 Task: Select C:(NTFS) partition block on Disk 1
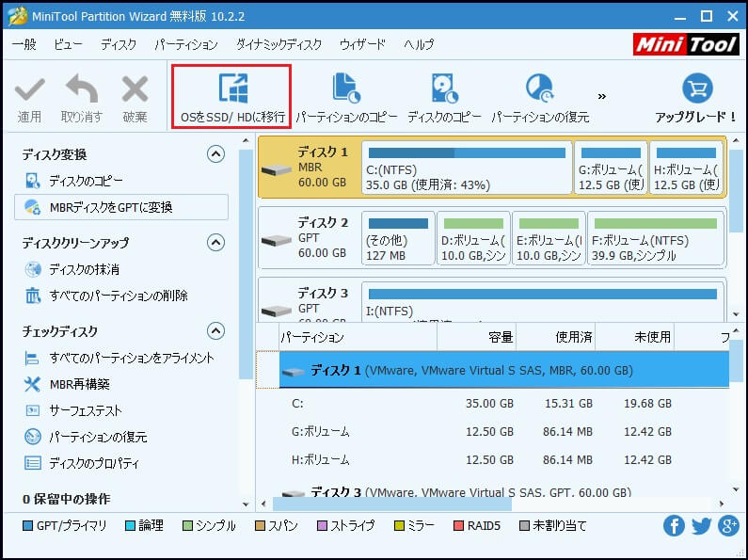tap(467, 168)
